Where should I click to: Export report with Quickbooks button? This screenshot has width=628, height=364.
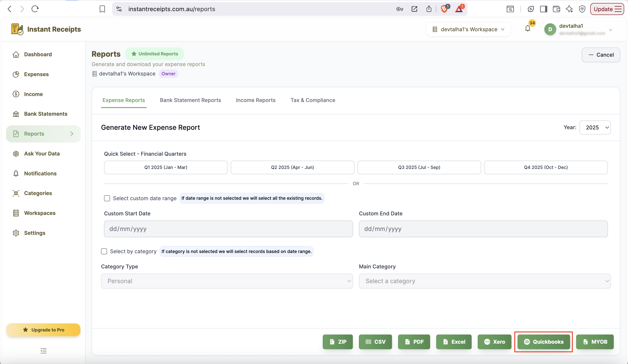tap(543, 342)
